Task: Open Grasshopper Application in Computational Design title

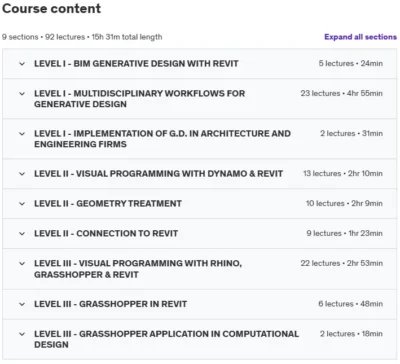Action: point(166,339)
